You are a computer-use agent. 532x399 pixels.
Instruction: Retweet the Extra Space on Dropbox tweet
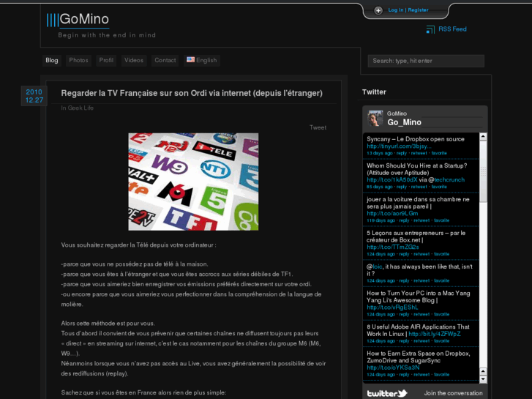pyautogui.click(x=422, y=375)
